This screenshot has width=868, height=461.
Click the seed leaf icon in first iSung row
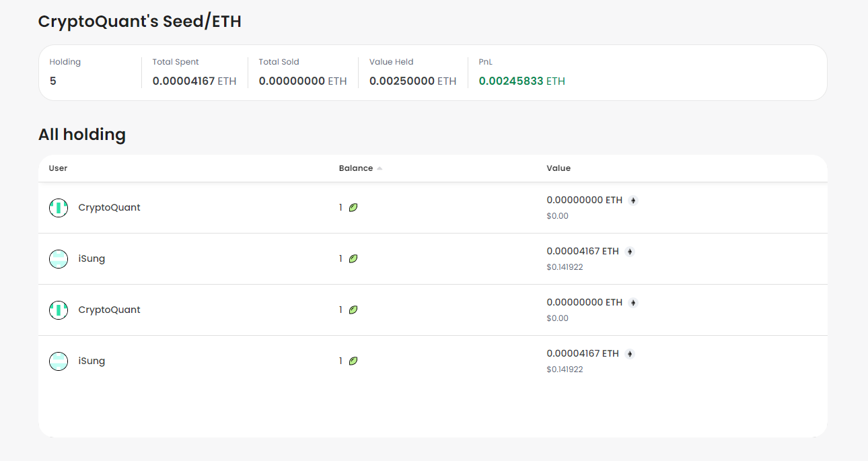point(353,259)
